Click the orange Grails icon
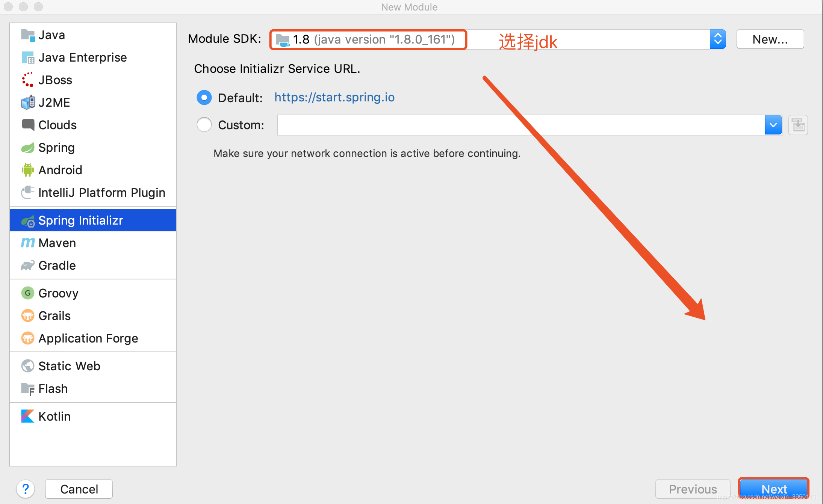823x504 pixels. [x=28, y=315]
